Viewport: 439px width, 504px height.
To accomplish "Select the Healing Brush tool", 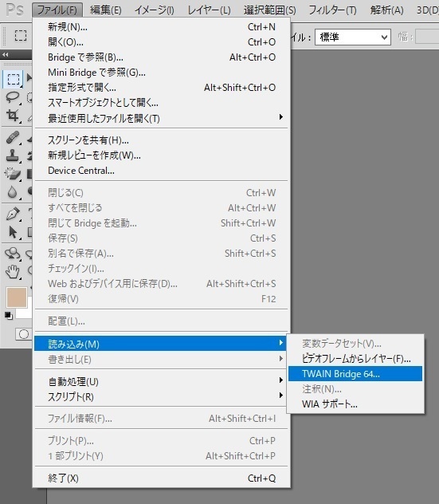I will tap(13, 138).
